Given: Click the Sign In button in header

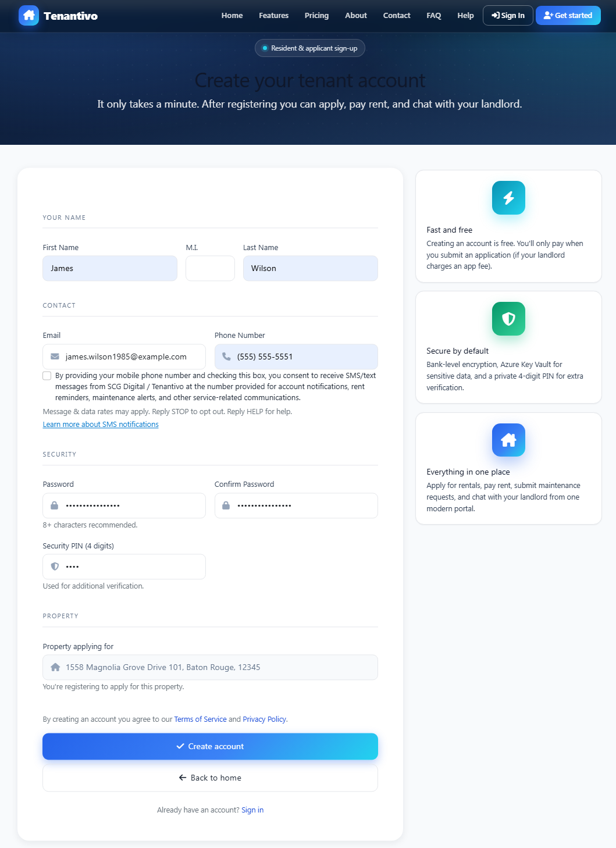Looking at the screenshot, I should coord(508,16).
